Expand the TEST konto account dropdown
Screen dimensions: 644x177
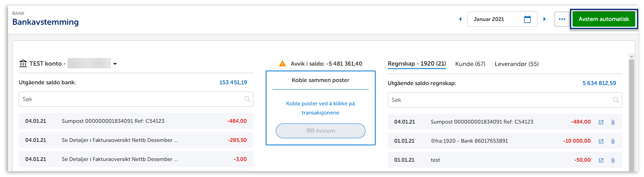[115, 64]
